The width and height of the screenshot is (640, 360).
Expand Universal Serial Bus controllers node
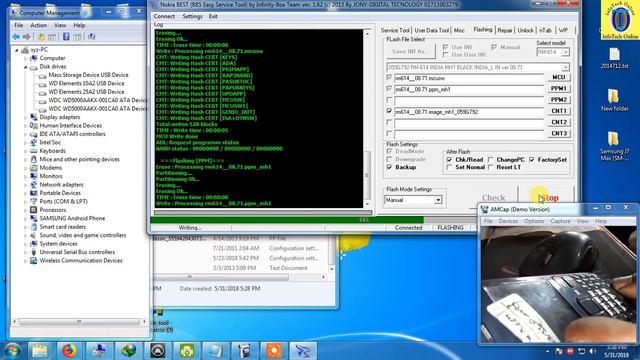coord(25,252)
